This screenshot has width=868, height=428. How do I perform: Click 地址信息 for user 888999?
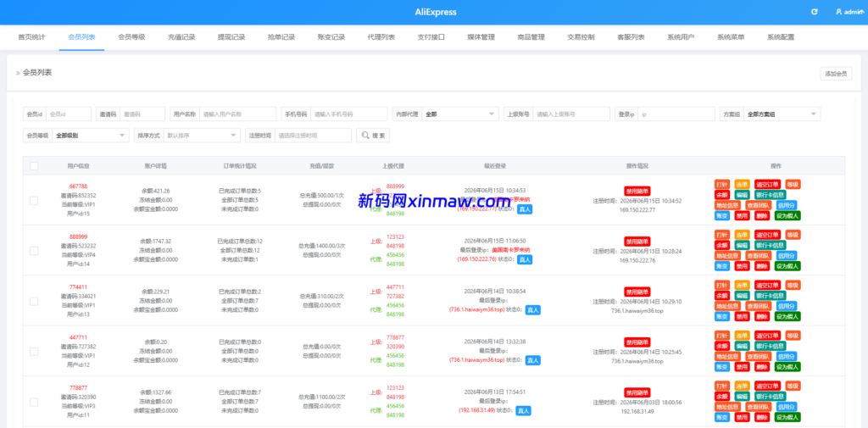click(727, 255)
